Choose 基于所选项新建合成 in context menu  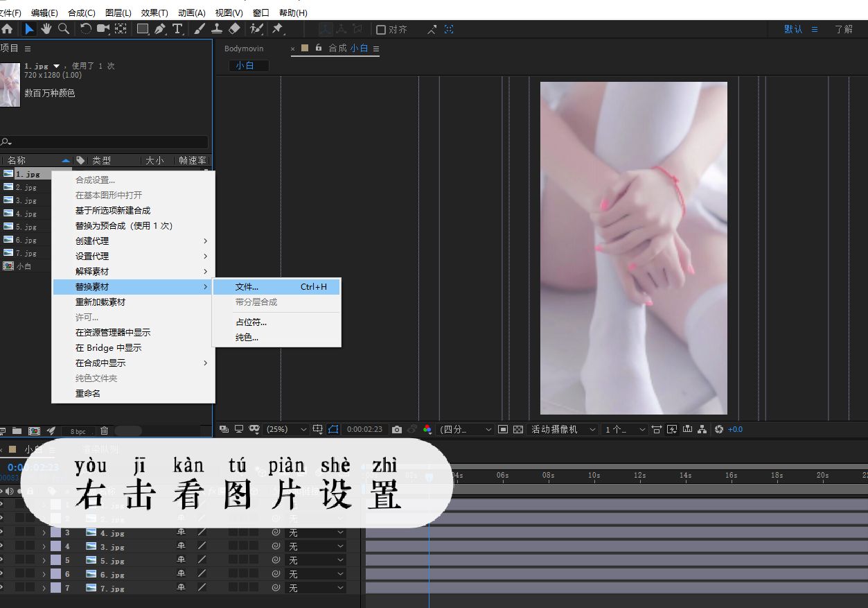(x=134, y=211)
